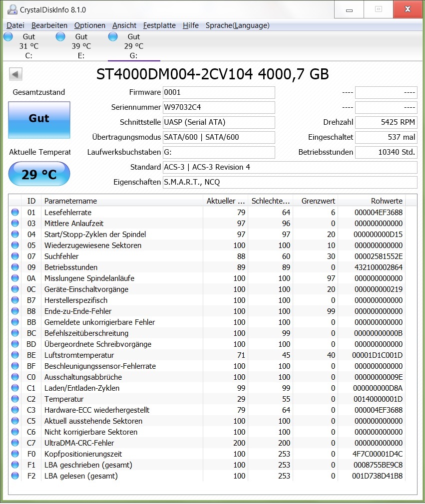The width and height of the screenshot is (425, 504).
Task: Click status icon of Laden/Entladen-Zyklen row
Action: (15, 388)
